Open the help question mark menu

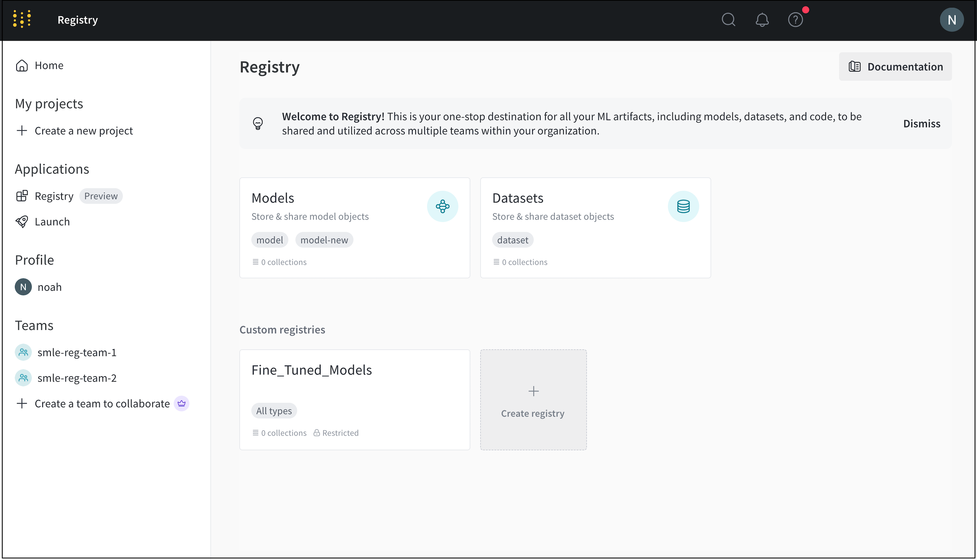795,19
